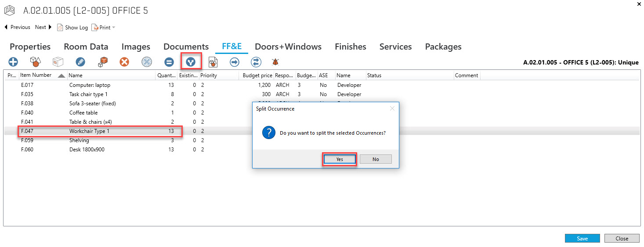Click the split occurrence fork icon
This screenshot has width=644, height=247.
coord(190,62)
